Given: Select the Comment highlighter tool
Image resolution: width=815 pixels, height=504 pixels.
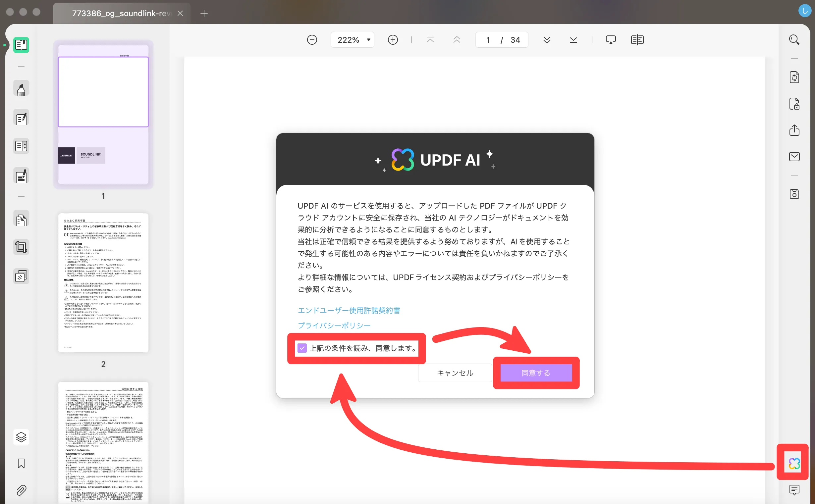Looking at the screenshot, I should click(x=21, y=88).
